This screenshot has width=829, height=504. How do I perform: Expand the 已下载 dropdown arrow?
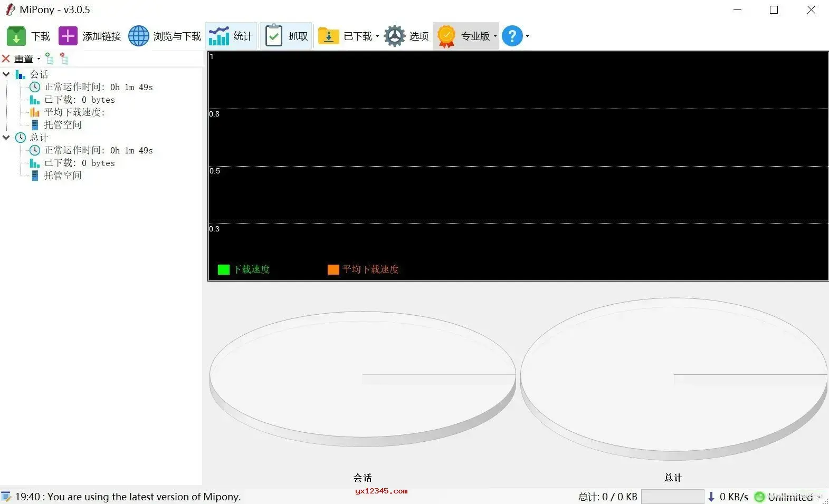[x=377, y=36]
